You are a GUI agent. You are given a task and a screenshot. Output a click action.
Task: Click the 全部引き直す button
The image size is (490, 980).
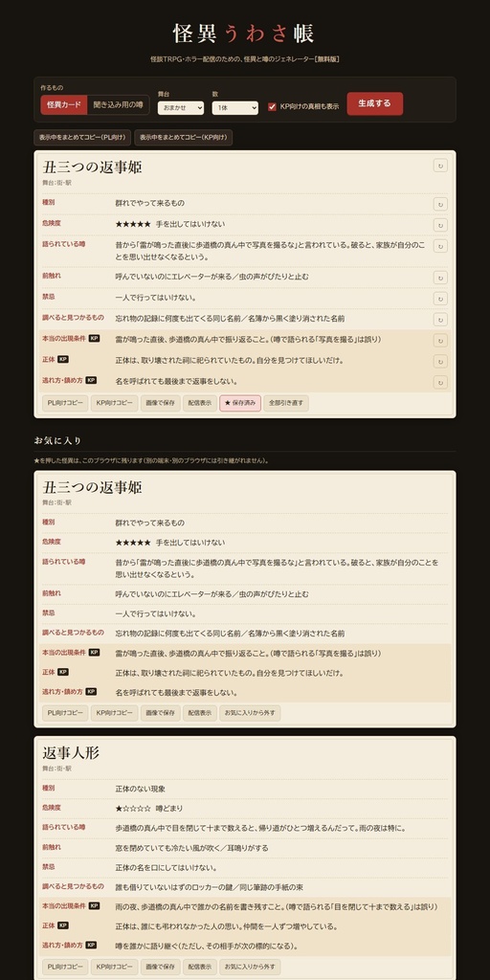pos(286,403)
